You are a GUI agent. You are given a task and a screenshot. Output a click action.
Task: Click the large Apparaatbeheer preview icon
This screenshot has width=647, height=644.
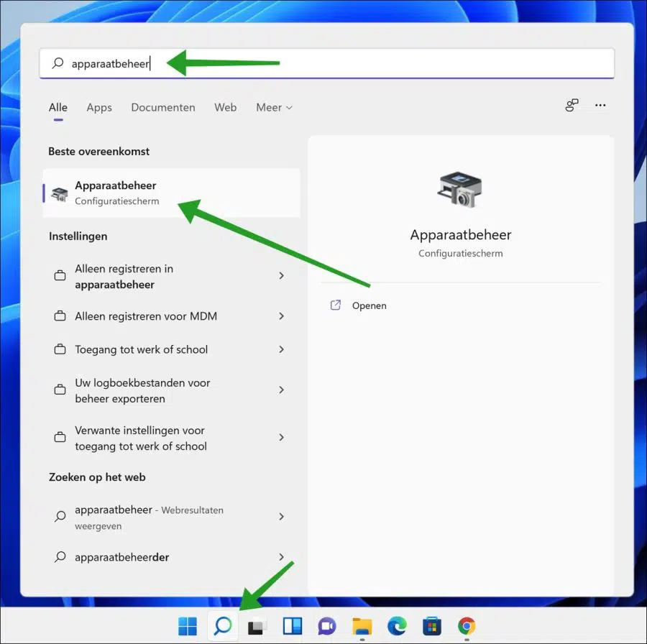pos(460,190)
